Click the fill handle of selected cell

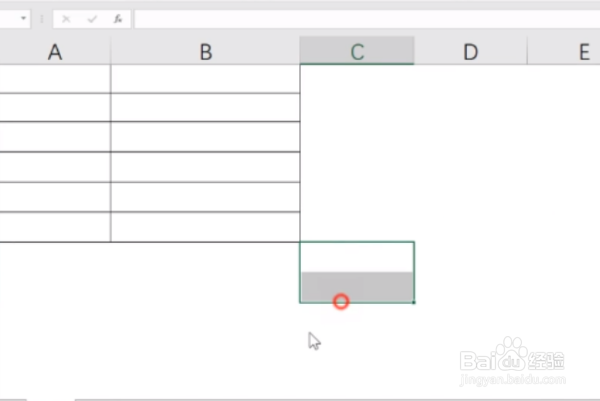[414, 303]
